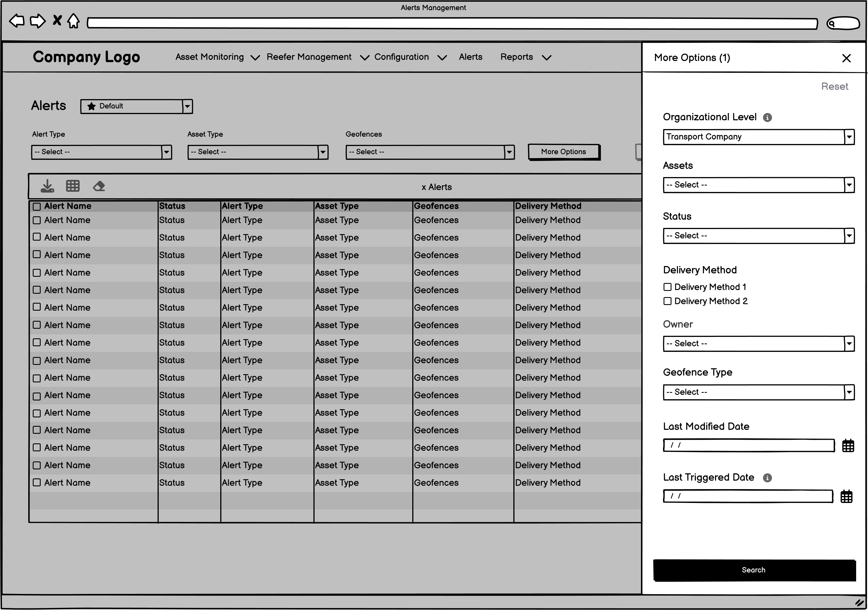Open the Reports menu
The image size is (868, 610).
[x=526, y=57]
